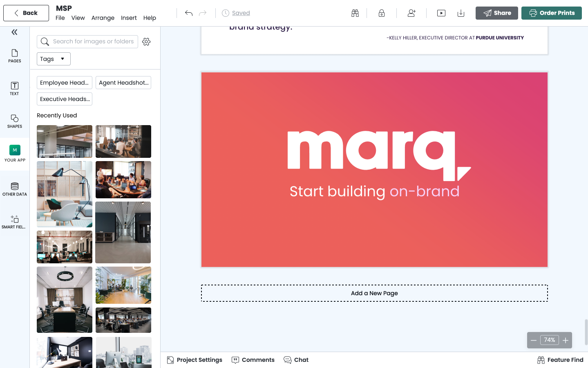Screen dimensions: 588x368
Task: Select the large open workspace thumbnail
Action: point(123,320)
